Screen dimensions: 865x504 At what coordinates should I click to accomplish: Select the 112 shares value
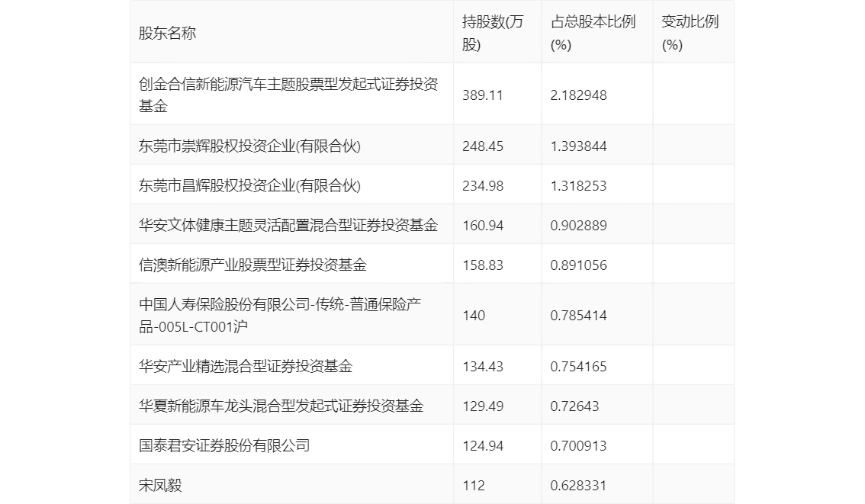(474, 486)
